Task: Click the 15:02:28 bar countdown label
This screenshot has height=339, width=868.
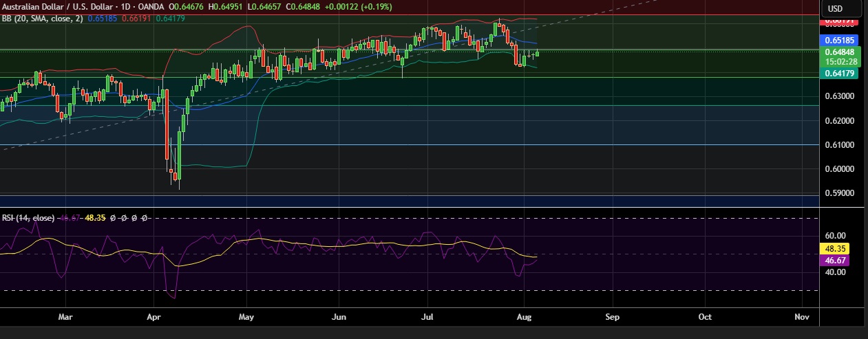Action: tap(840, 61)
